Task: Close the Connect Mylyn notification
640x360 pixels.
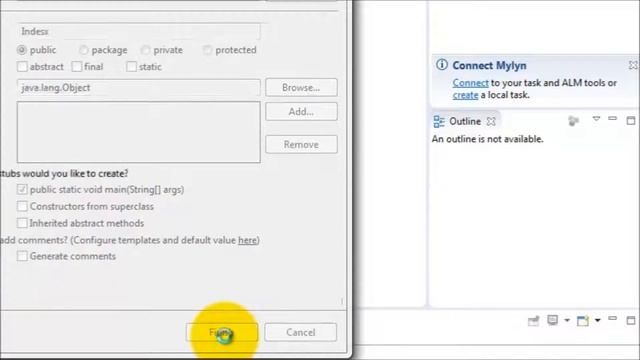Action: (x=633, y=65)
